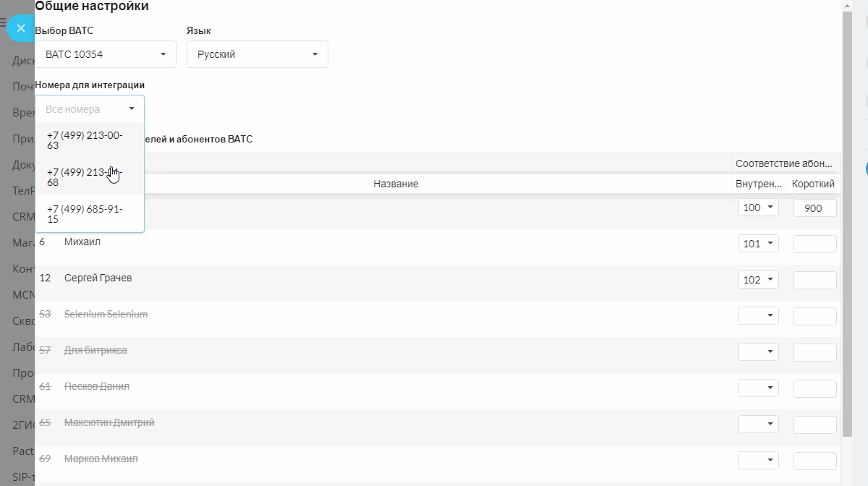Open internal number dropdown for Selenium Selenium
The width and height of the screenshot is (868, 486).
point(758,316)
